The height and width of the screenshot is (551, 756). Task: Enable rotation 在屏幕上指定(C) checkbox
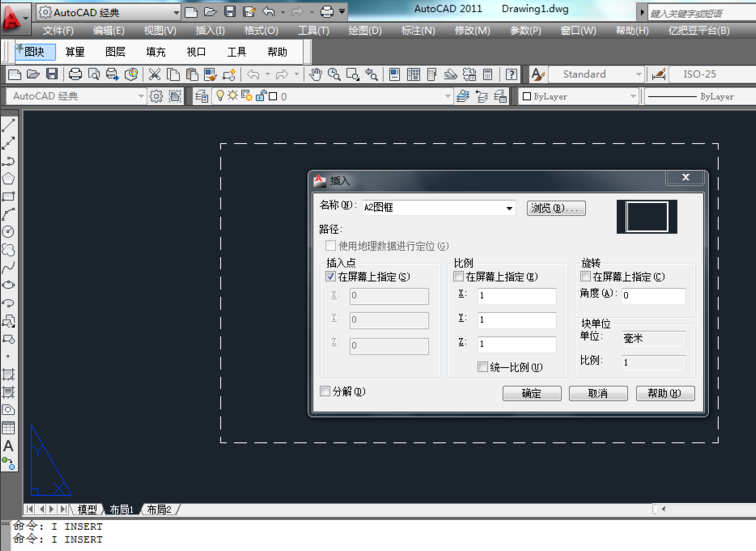585,277
